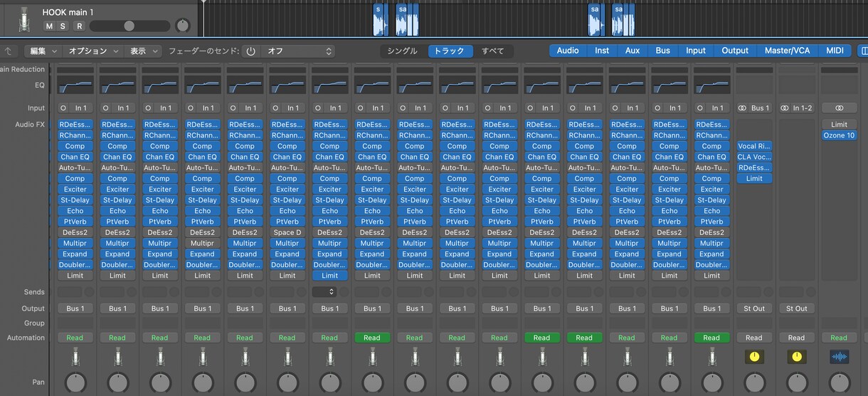Click the mixer view icon at the toolbar's right edge
Viewport: 868px width, 396px height.
[x=864, y=51]
